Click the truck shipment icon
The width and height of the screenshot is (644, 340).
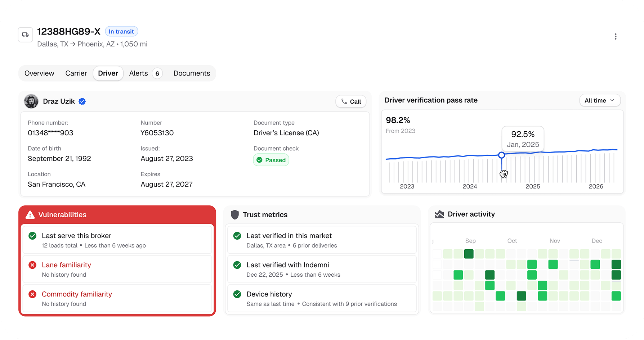26,35
